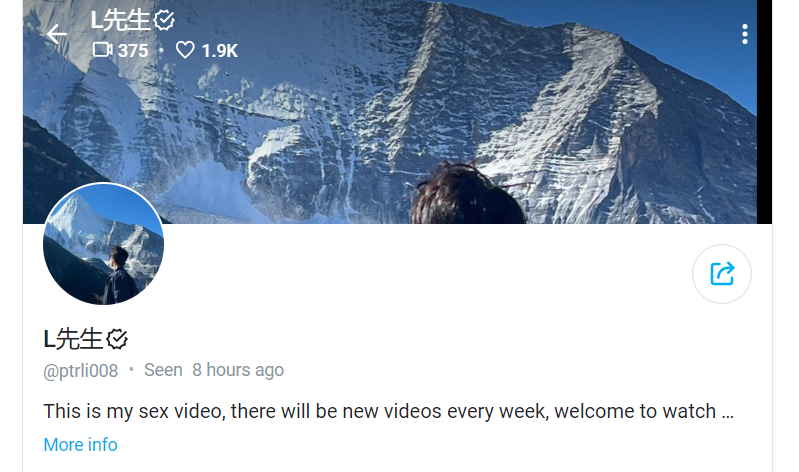Click the L先生 title in header
The height and width of the screenshot is (472, 799).
tap(120, 20)
